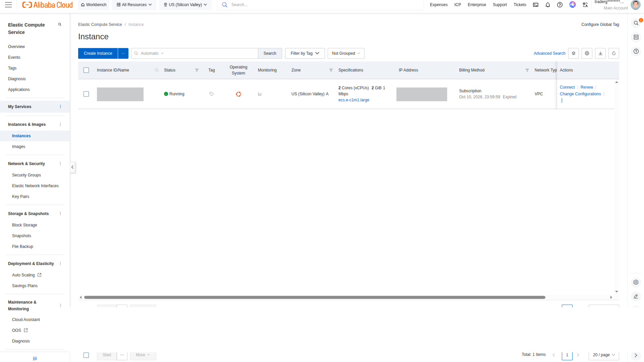Screen dimensions: 644x362
Task: Open Expenses in top menu
Action: tap(439, 5)
